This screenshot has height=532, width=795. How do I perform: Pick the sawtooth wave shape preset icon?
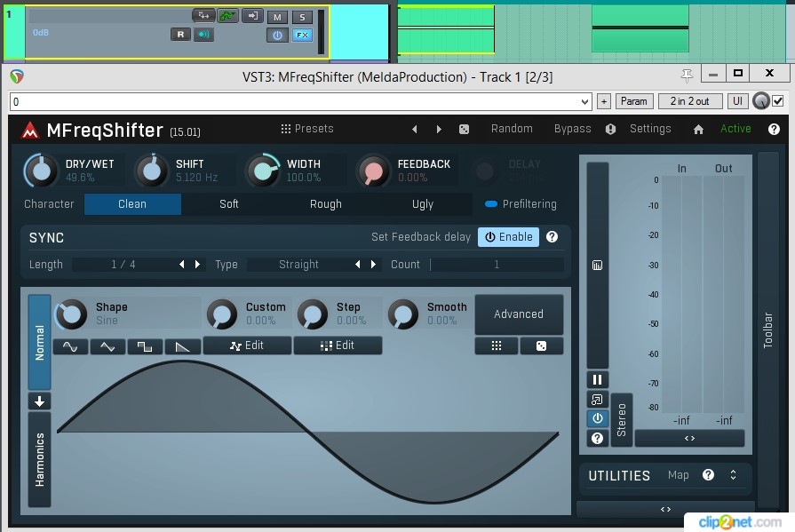click(x=182, y=346)
